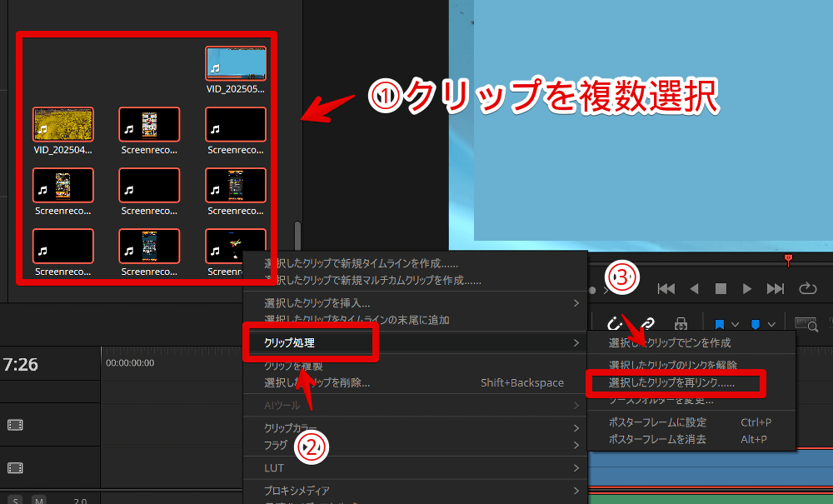This screenshot has width=833, height=504.
Task: Open the blue marker color dropdown
Action: 771,323
